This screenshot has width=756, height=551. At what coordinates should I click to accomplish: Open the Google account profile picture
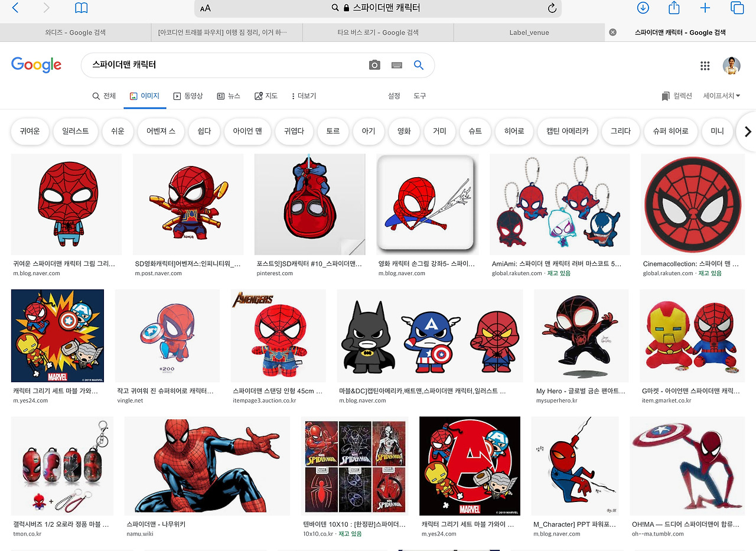[x=732, y=66]
